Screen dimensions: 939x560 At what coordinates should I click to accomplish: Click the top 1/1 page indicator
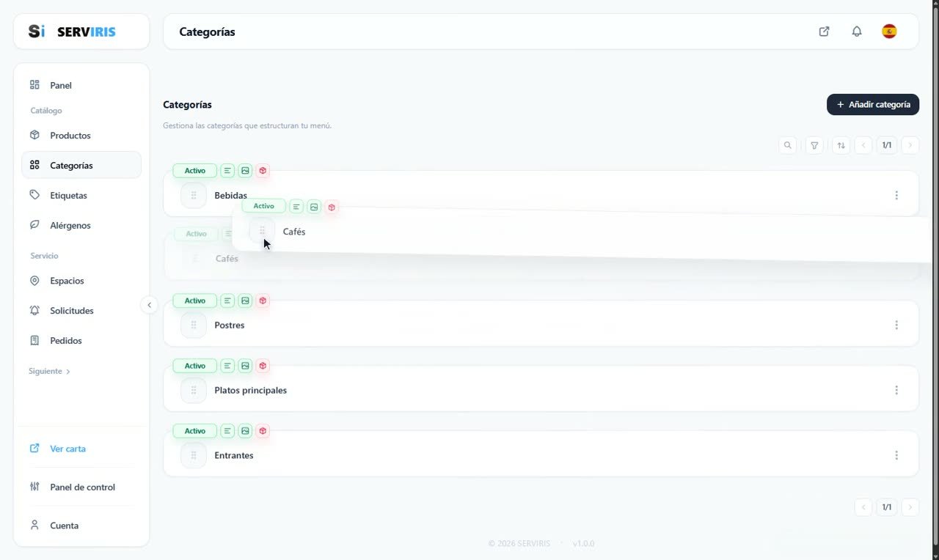point(887,145)
